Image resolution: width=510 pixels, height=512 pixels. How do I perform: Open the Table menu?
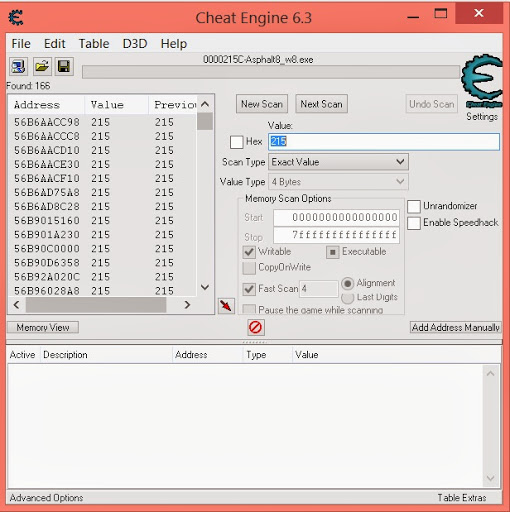point(94,44)
